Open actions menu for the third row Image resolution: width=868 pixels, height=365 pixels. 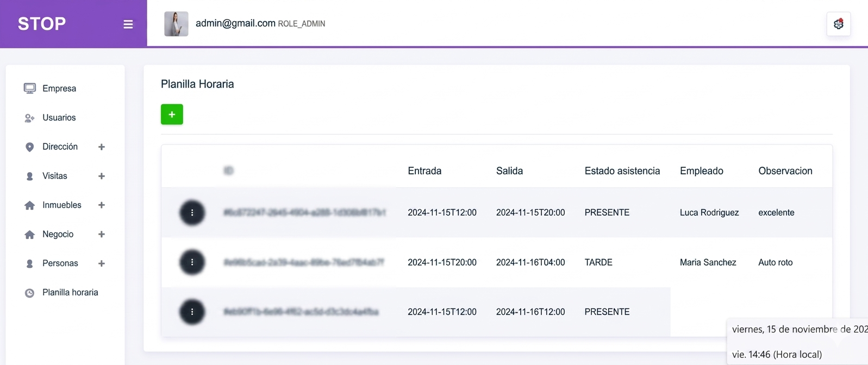[192, 312]
